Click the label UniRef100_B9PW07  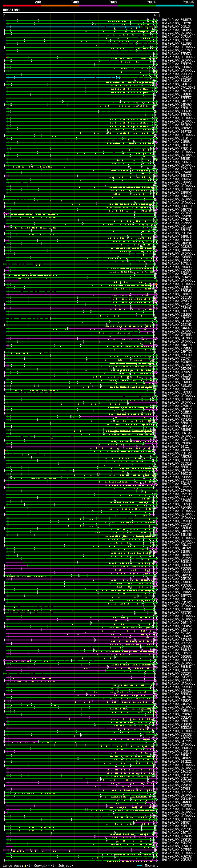(x=177, y=192)
